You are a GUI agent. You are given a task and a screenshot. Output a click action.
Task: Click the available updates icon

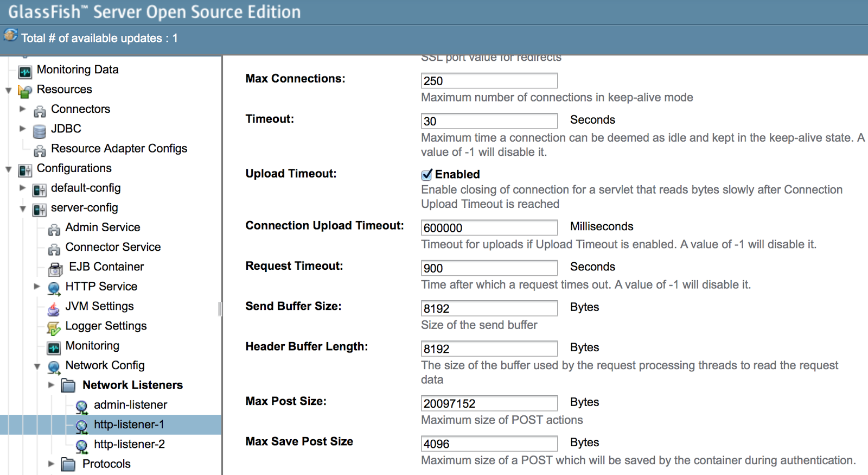pos(11,35)
